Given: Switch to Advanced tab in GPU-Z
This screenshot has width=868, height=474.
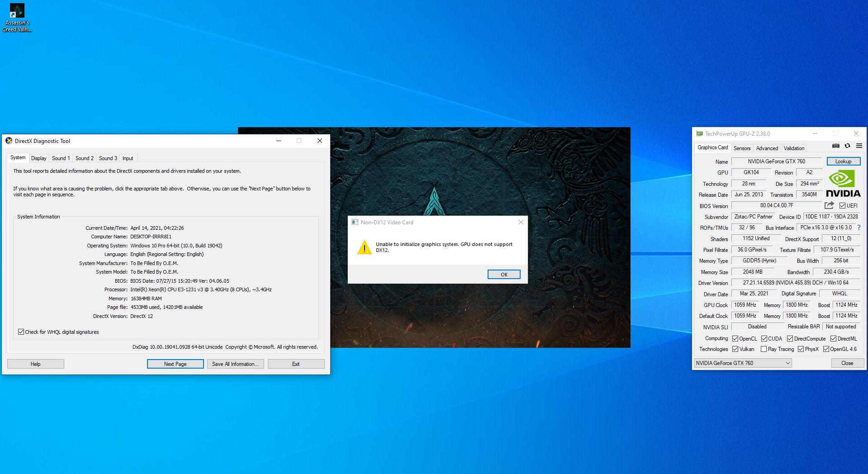Looking at the screenshot, I should pos(767,148).
